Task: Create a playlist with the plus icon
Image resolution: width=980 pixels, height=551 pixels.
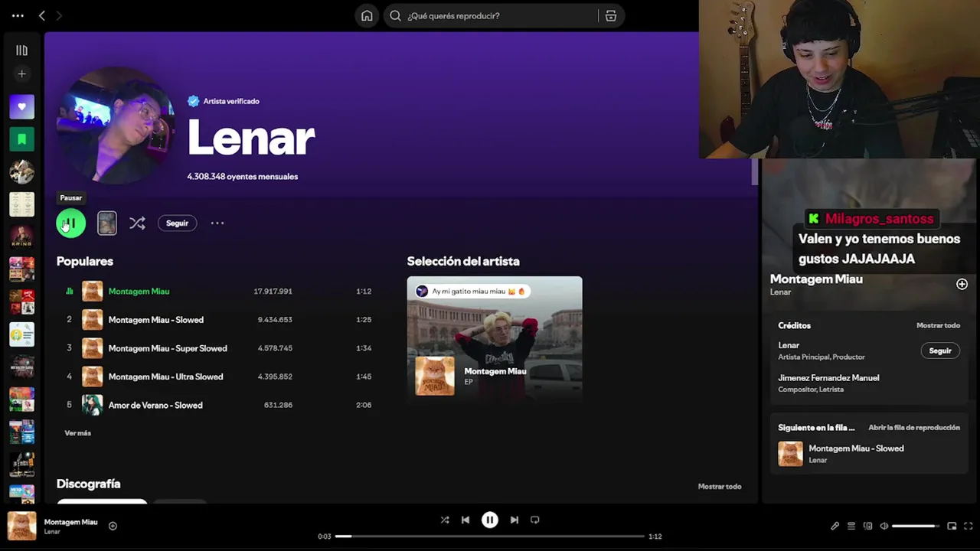Action: [21, 74]
